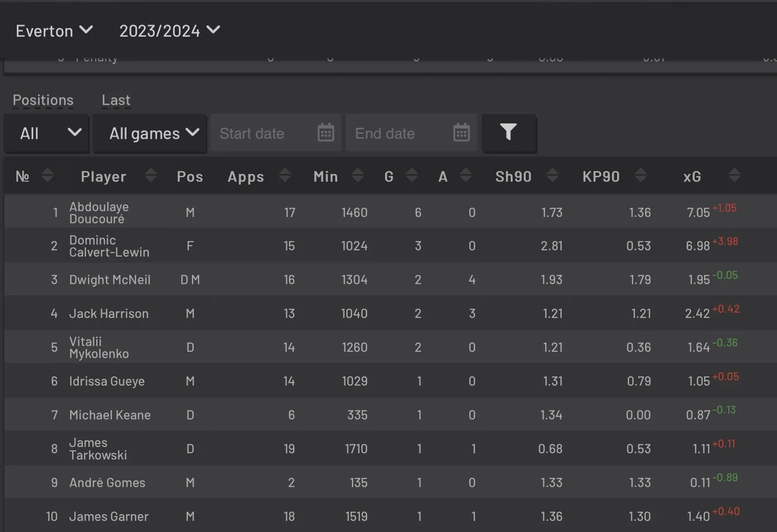Screen dimensions: 777x532
Task: Sort by Sh90 sort arrows
Action: (553, 175)
